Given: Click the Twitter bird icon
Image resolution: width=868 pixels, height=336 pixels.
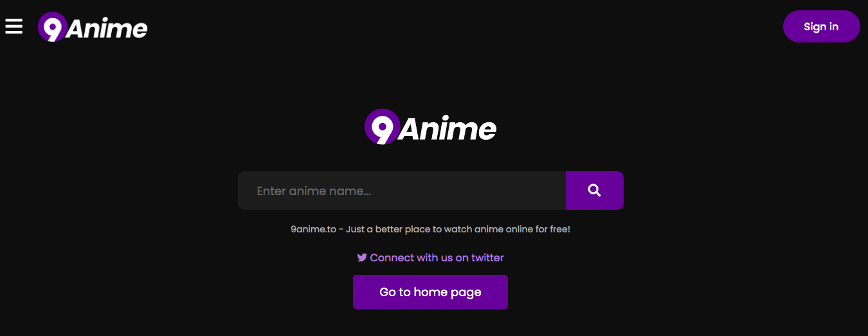Looking at the screenshot, I should click(x=362, y=257).
